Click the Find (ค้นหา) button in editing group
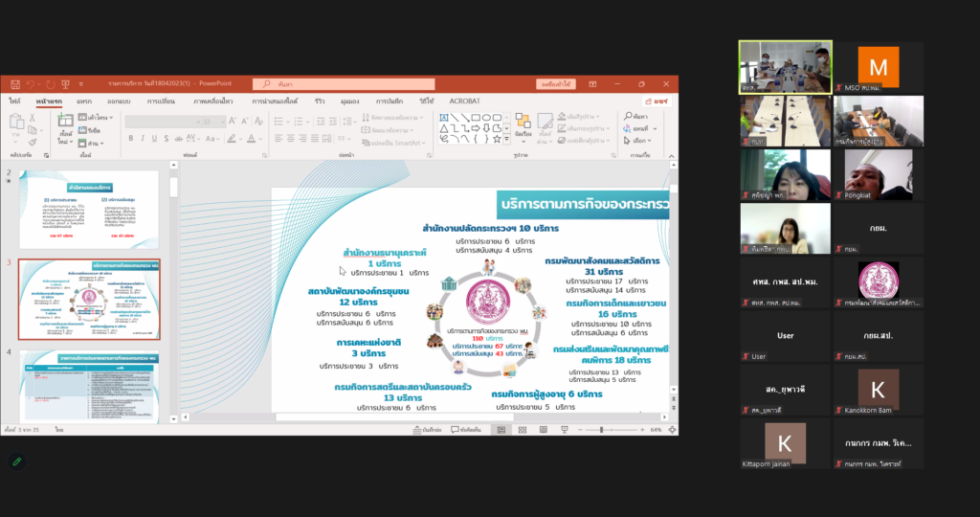Screen dimensions: 980x517 click(635, 116)
